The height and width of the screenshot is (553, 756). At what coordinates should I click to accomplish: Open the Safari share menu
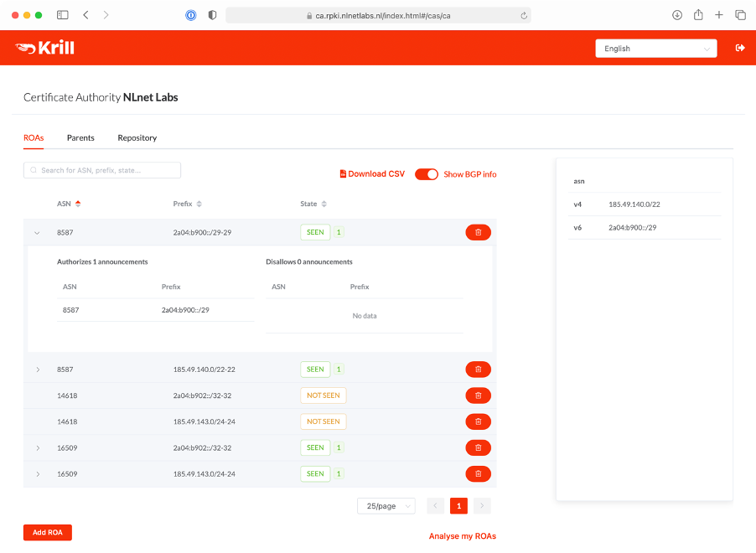click(x=698, y=15)
